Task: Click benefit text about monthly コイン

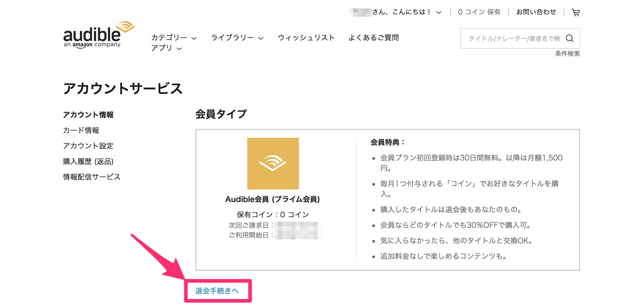Action: click(x=469, y=189)
